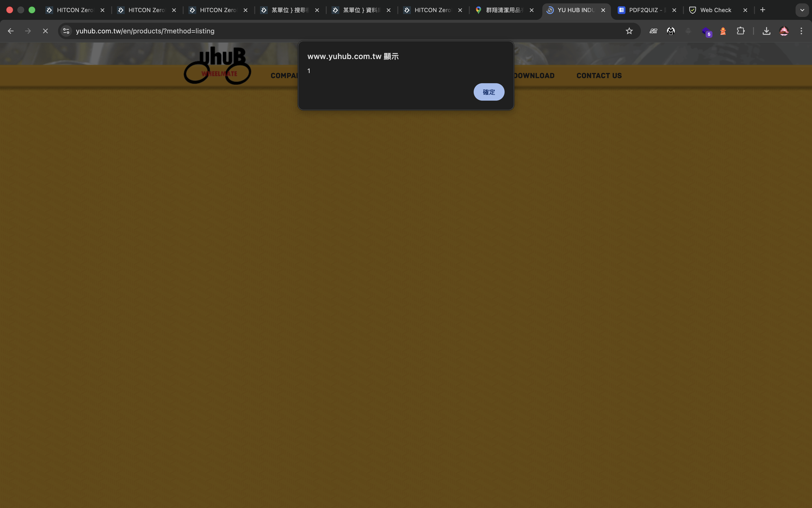The image size is (812, 508).
Task: Open the Chrome three-dot menu
Action: pos(801,31)
